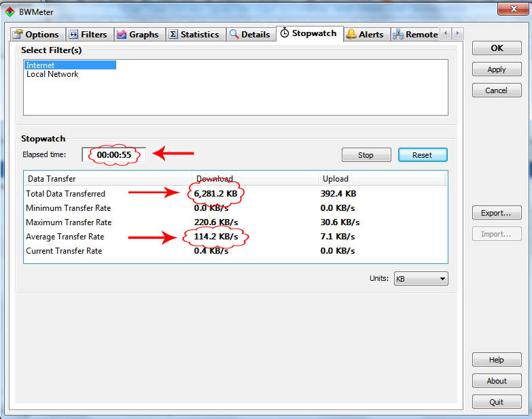The image size is (532, 419).
Task: Click the 0.4 KB/s current download rate
Action: pos(211,251)
